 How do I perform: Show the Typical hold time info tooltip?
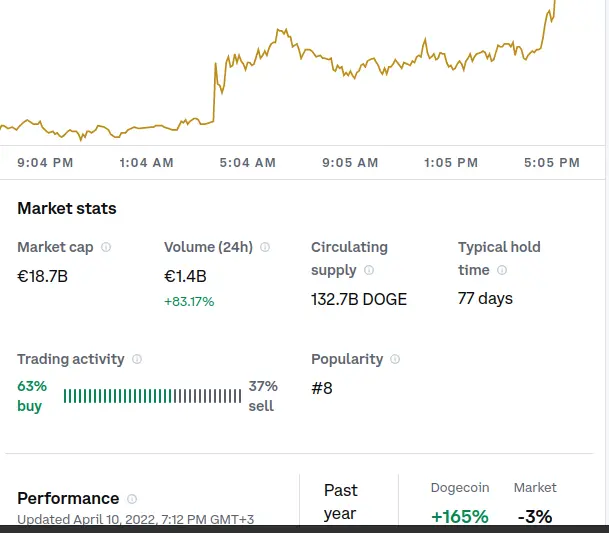tap(502, 270)
